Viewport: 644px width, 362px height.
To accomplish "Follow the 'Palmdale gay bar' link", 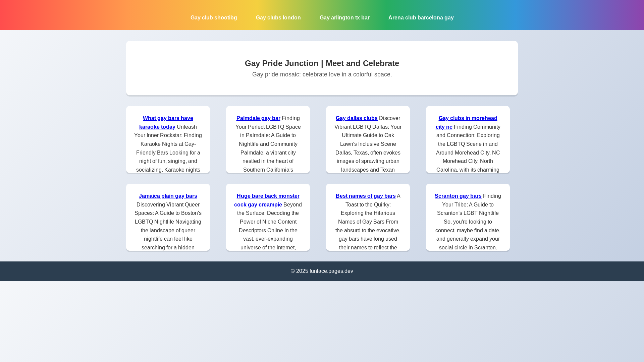I will tap(258, 118).
